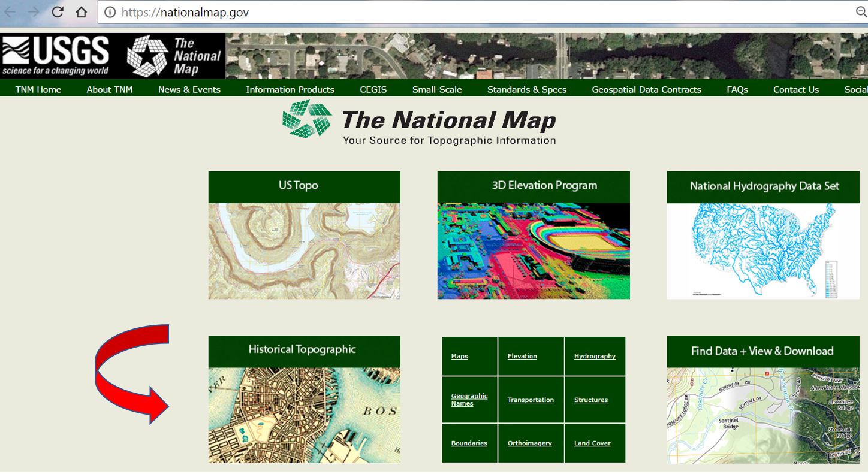Click the Geographic Names link
The height and width of the screenshot is (474, 868).
coord(469,400)
